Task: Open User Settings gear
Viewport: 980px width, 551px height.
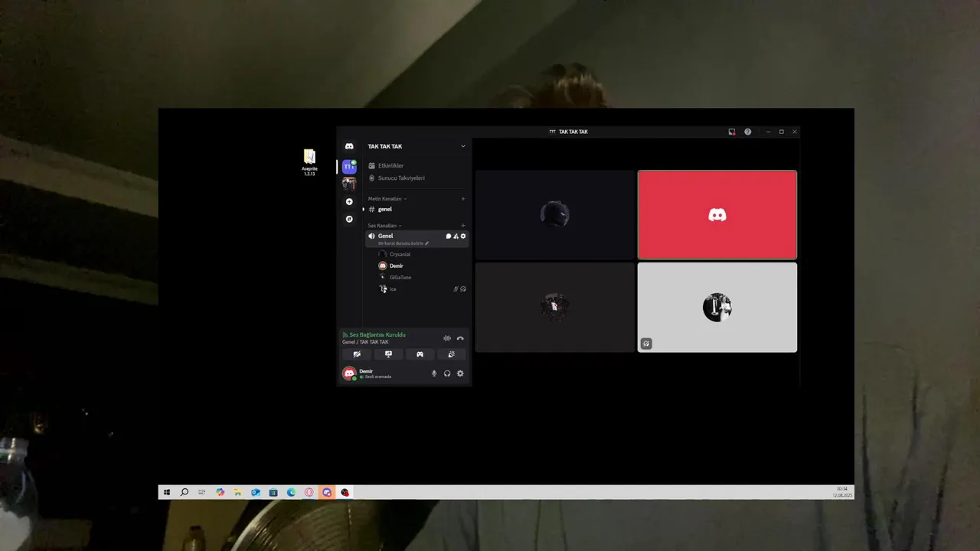Action: [x=460, y=373]
